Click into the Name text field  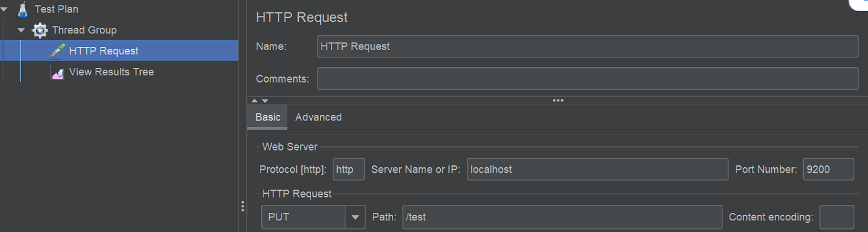pos(587,46)
